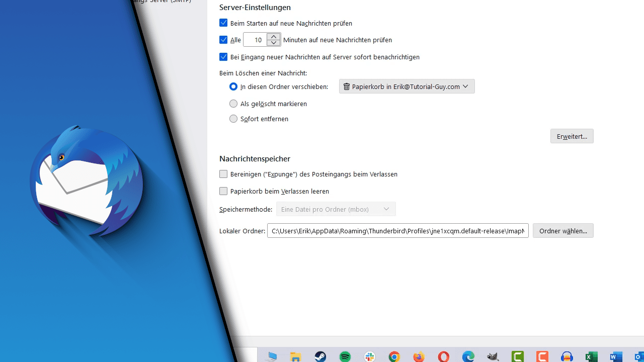Launch Microsoft Edge from the taskbar
This screenshot has width=644, height=362.
(468, 356)
